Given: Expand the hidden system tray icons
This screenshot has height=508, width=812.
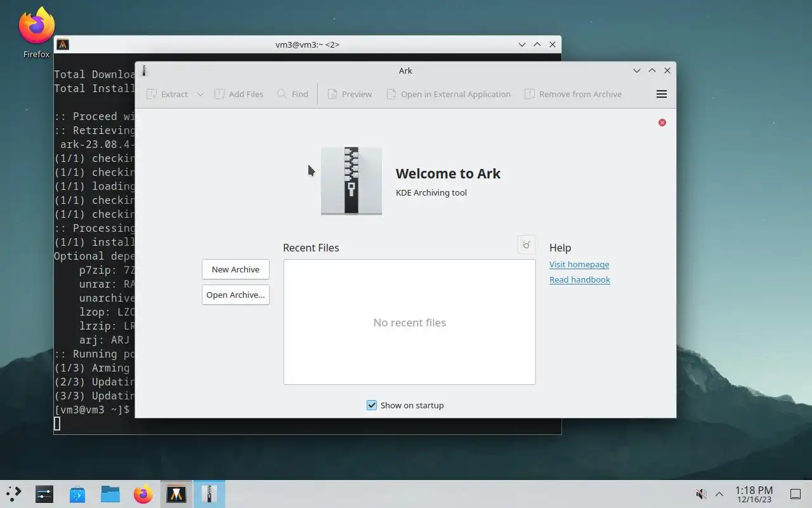Looking at the screenshot, I should point(719,494).
